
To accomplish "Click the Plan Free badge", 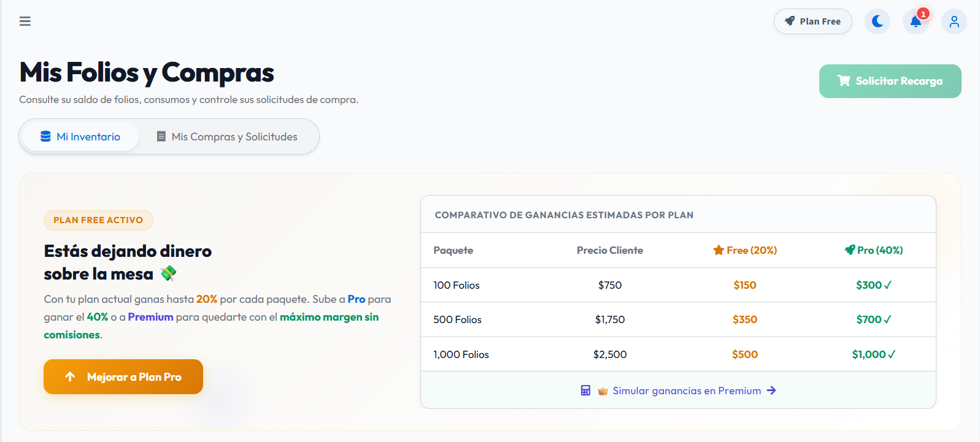I will click(813, 21).
